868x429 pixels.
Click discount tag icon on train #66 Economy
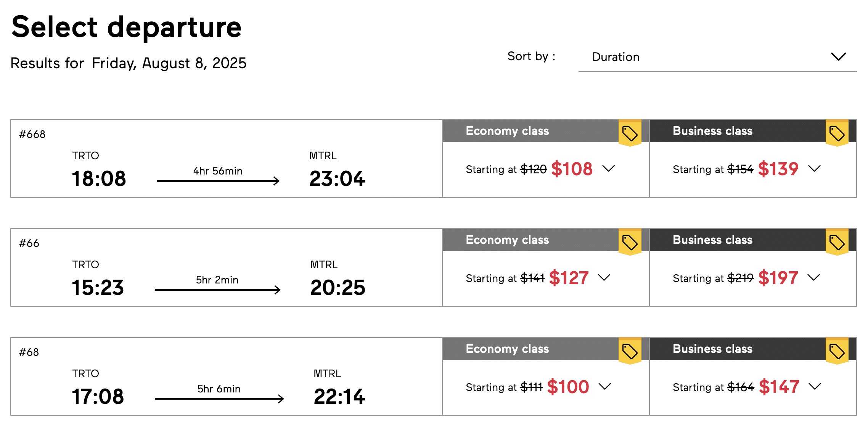[x=630, y=242]
